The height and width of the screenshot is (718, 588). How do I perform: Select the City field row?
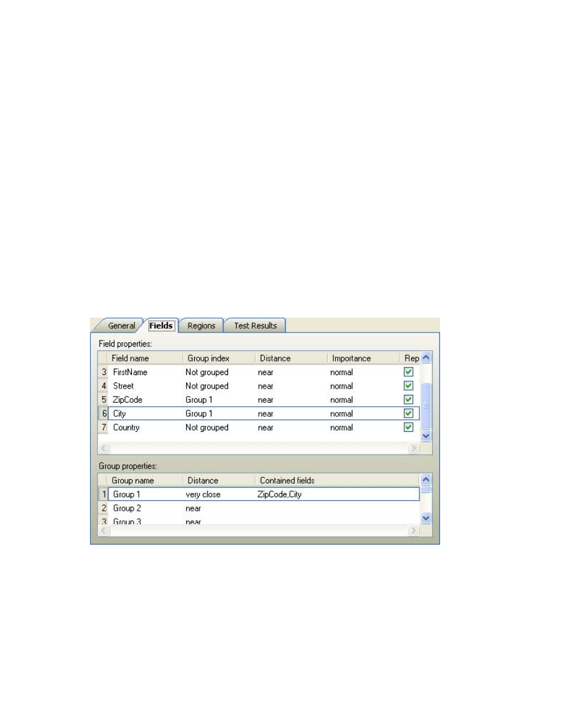[259, 413]
